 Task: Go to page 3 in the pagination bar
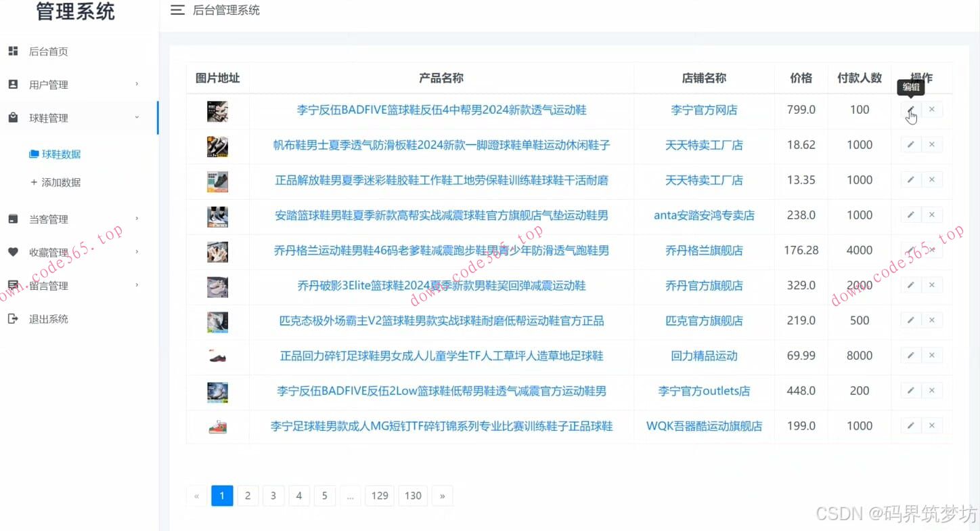pos(273,495)
